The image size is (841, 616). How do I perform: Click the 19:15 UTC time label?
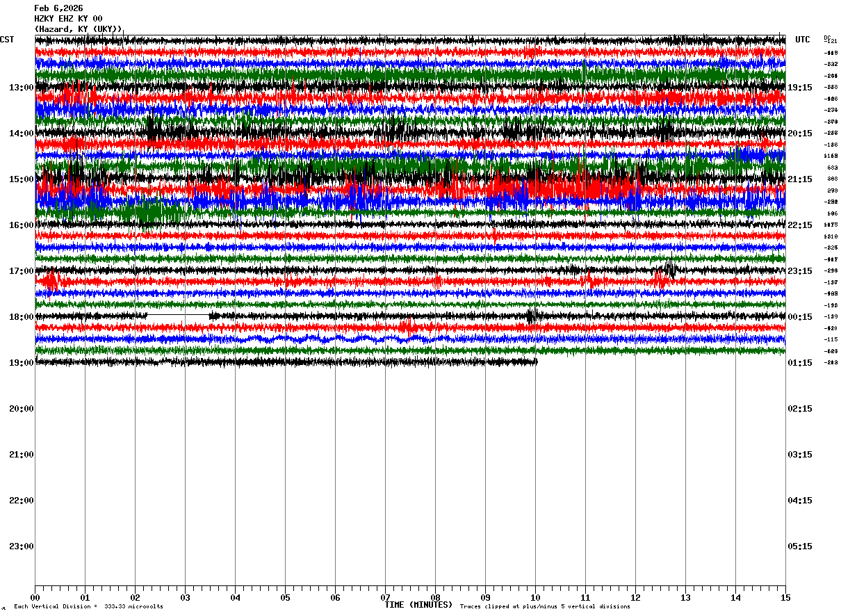(x=800, y=88)
